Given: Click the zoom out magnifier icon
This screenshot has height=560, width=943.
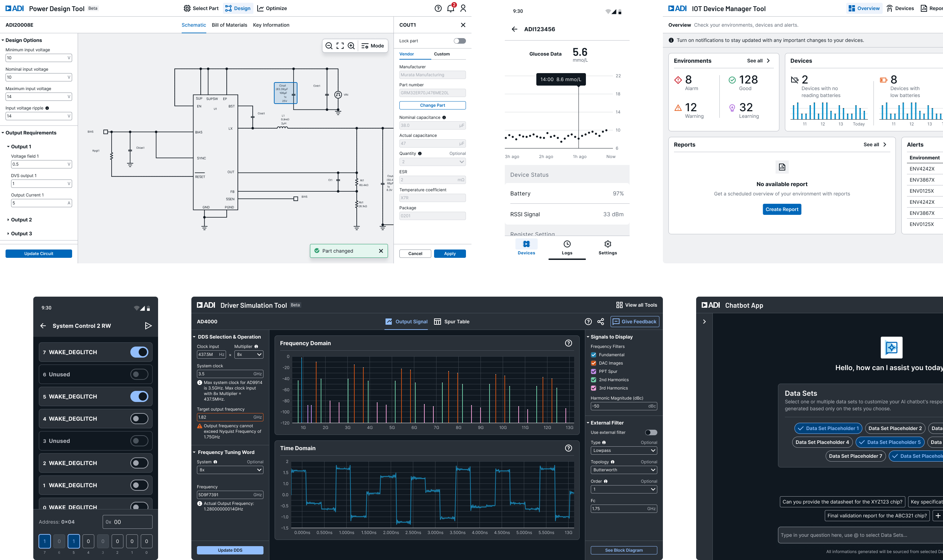Looking at the screenshot, I should [329, 46].
